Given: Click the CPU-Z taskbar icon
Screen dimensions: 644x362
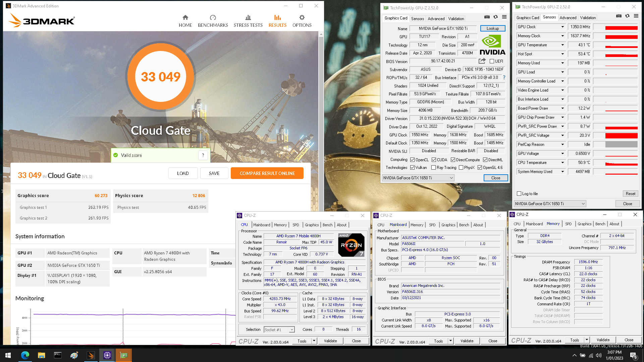Looking at the screenshot, I should coord(107,355).
